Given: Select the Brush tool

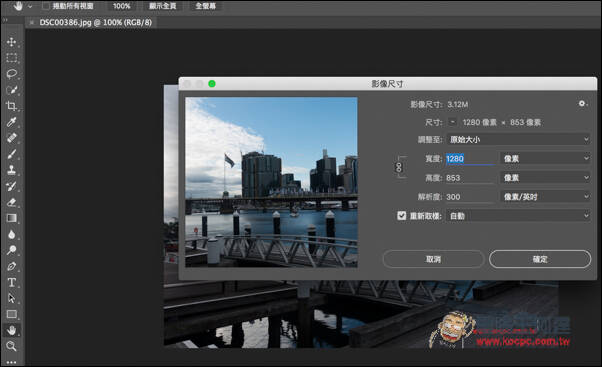Looking at the screenshot, I should click(x=12, y=154).
